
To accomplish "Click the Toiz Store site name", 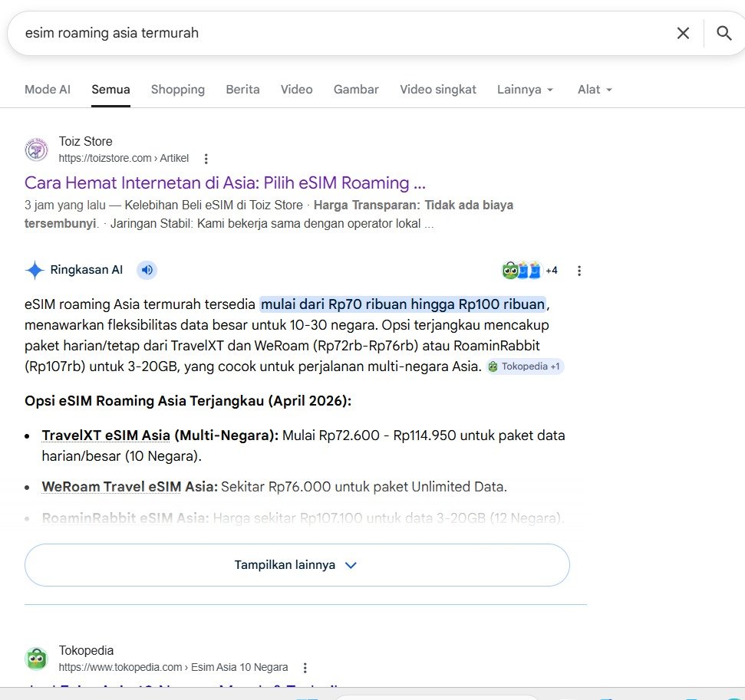I will (x=85, y=142).
